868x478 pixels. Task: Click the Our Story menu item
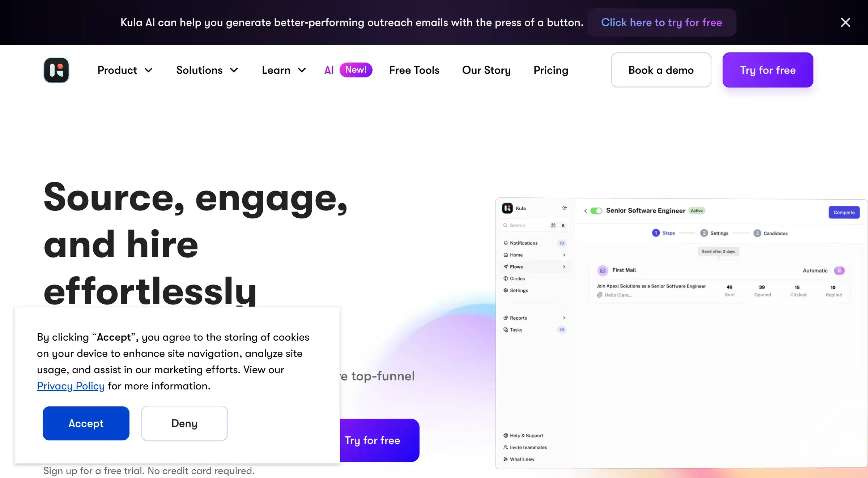pyautogui.click(x=486, y=69)
